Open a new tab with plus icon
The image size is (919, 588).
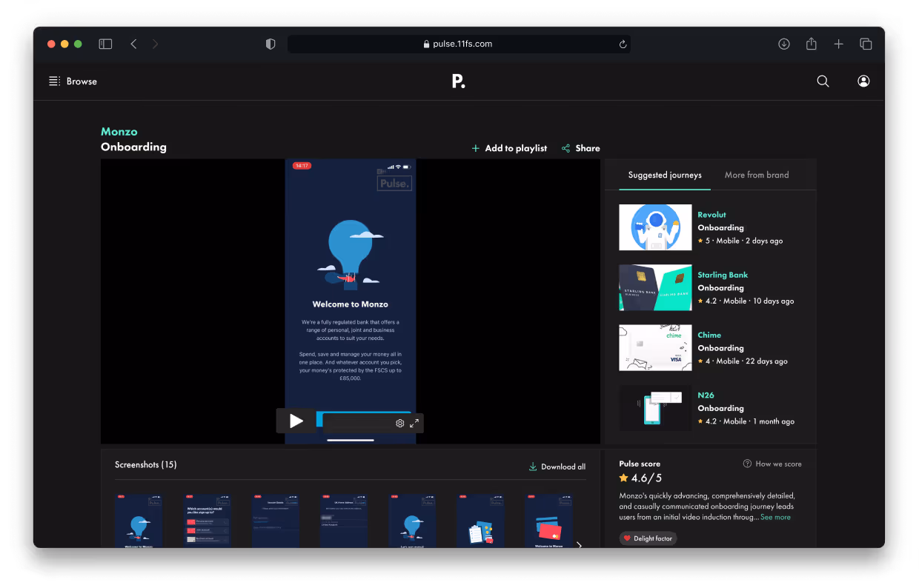coord(838,44)
